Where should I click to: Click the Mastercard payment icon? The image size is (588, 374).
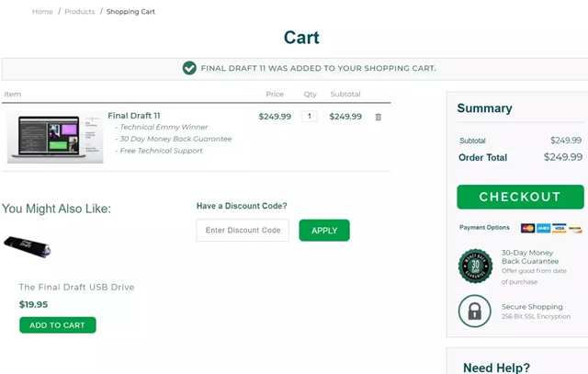[528, 228]
